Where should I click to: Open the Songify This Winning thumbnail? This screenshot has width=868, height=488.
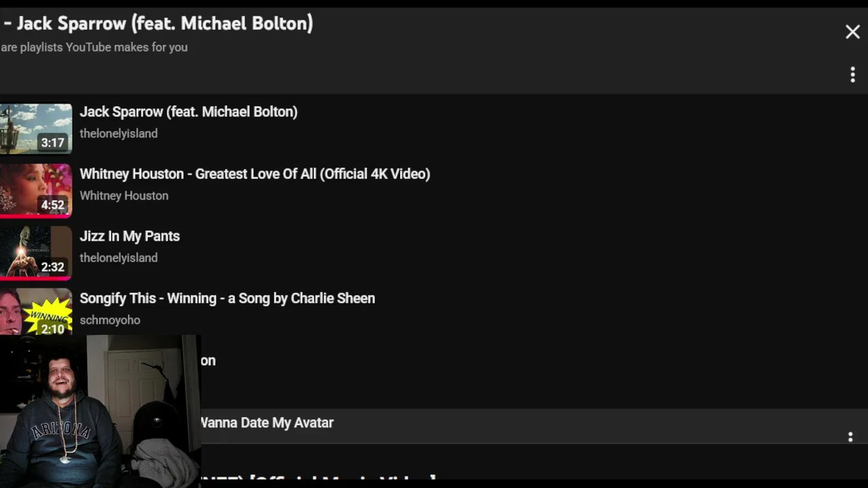click(x=35, y=312)
